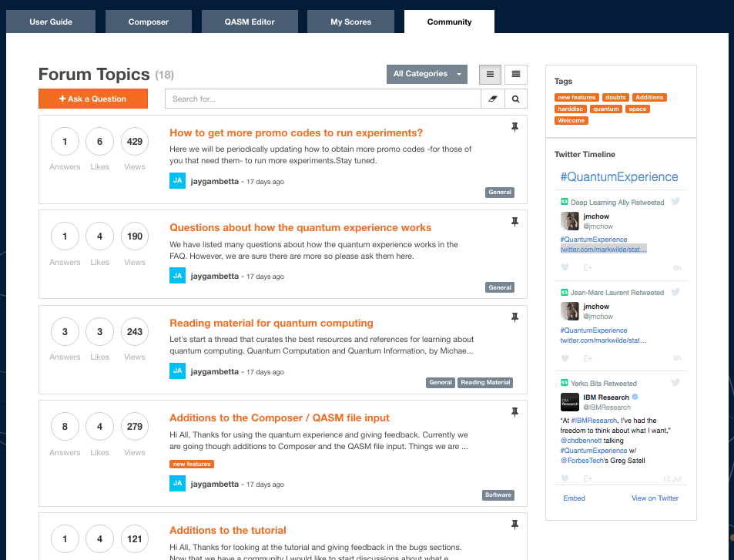
Task: Click JA avatar on promo codes topic
Action: point(177,180)
